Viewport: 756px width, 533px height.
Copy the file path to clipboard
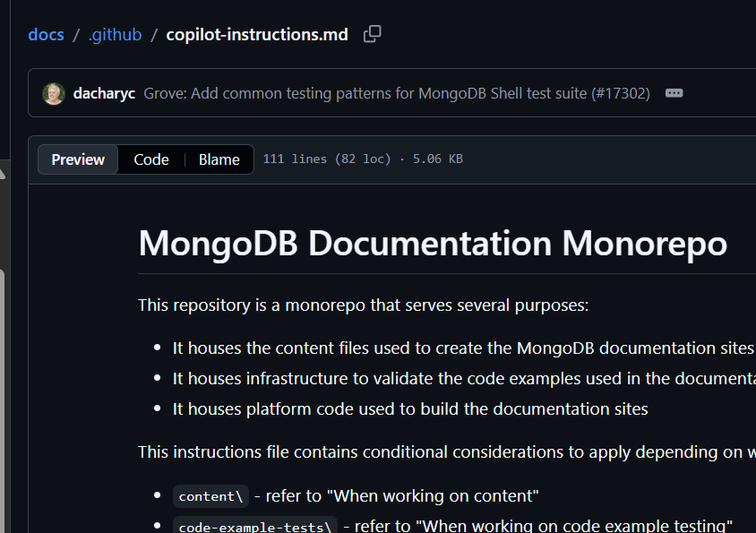tap(372, 33)
